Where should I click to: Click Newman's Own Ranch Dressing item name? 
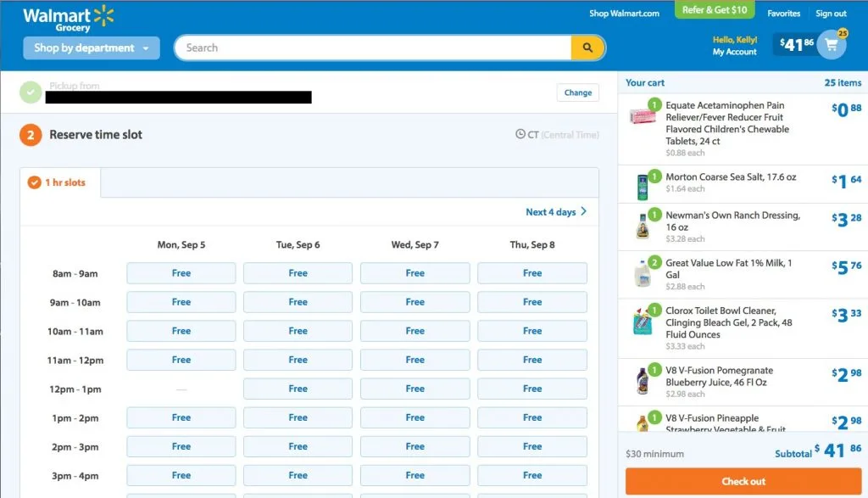click(733, 221)
